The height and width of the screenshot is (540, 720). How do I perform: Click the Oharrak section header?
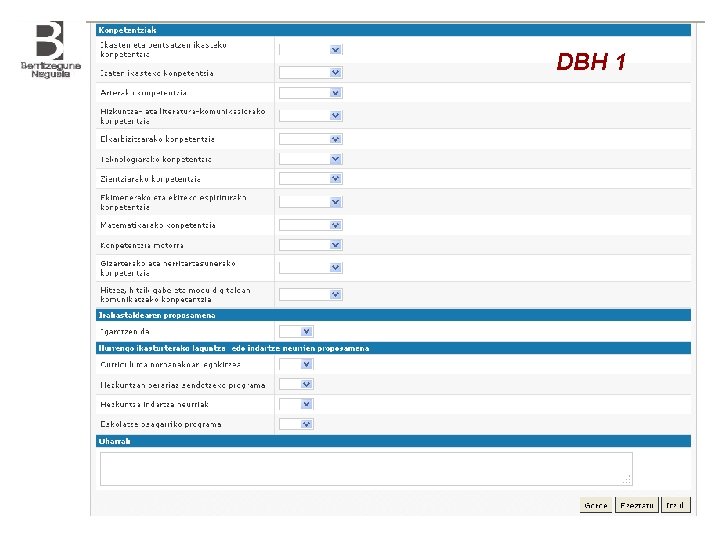(x=393, y=441)
